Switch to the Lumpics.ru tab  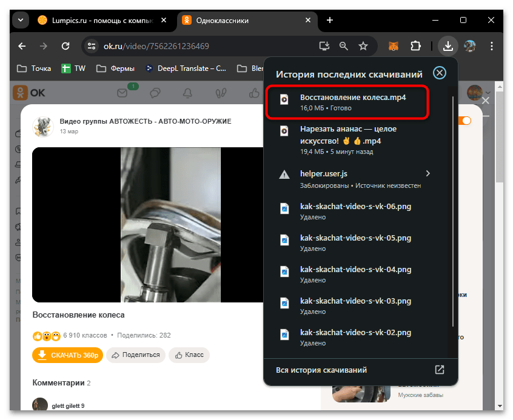(x=100, y=20)
